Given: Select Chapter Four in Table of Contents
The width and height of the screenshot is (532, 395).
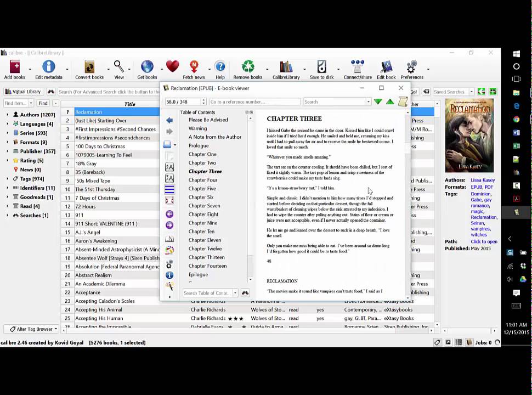Looking at the screenshot, I should tap(203, 180).
